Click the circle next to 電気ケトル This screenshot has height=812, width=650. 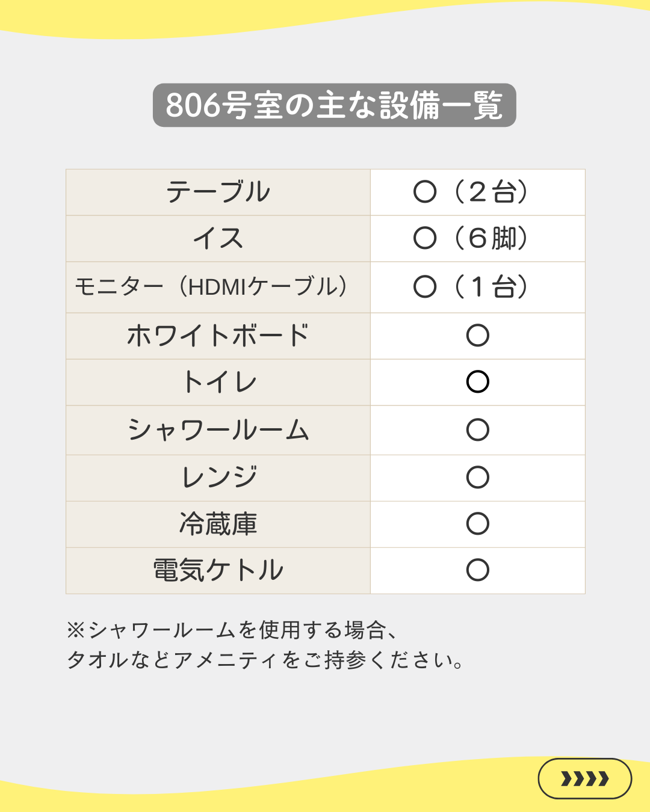coord(478,570)
